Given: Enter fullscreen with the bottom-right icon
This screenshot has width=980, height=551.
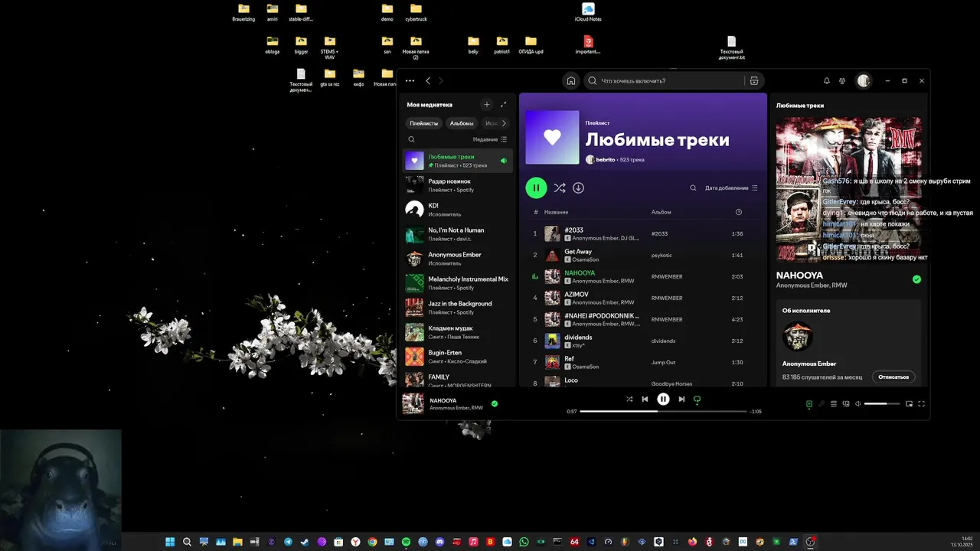Looking at the screenshot, I should [x=922, y=403].
